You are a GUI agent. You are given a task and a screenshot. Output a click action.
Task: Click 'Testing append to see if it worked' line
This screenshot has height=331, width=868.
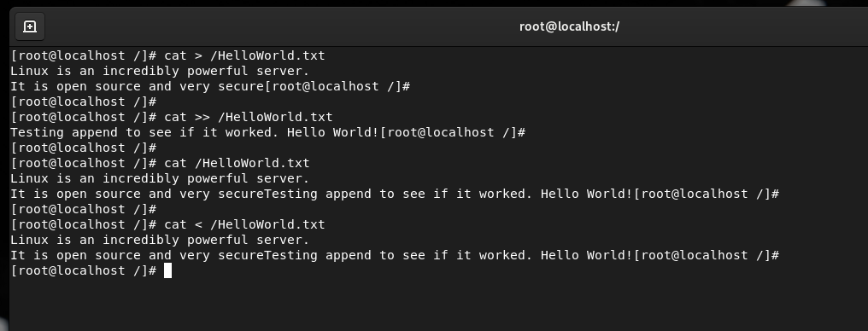pos(267,132)
